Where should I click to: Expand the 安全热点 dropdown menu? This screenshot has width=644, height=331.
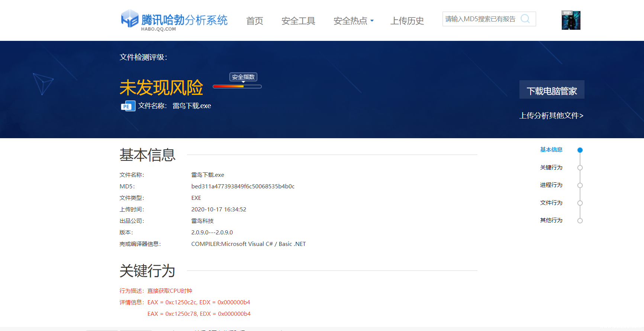point(353,21)
